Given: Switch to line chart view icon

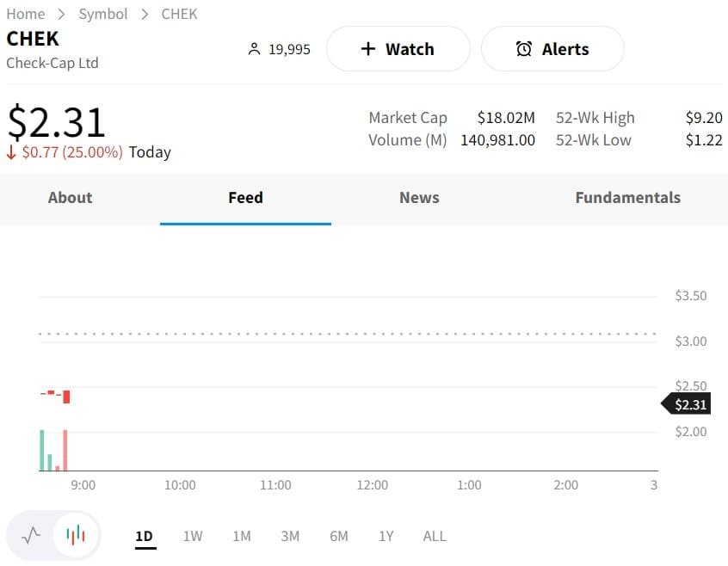Looking at the screenshot, I should pyautogui.click(x=31, y=536).
